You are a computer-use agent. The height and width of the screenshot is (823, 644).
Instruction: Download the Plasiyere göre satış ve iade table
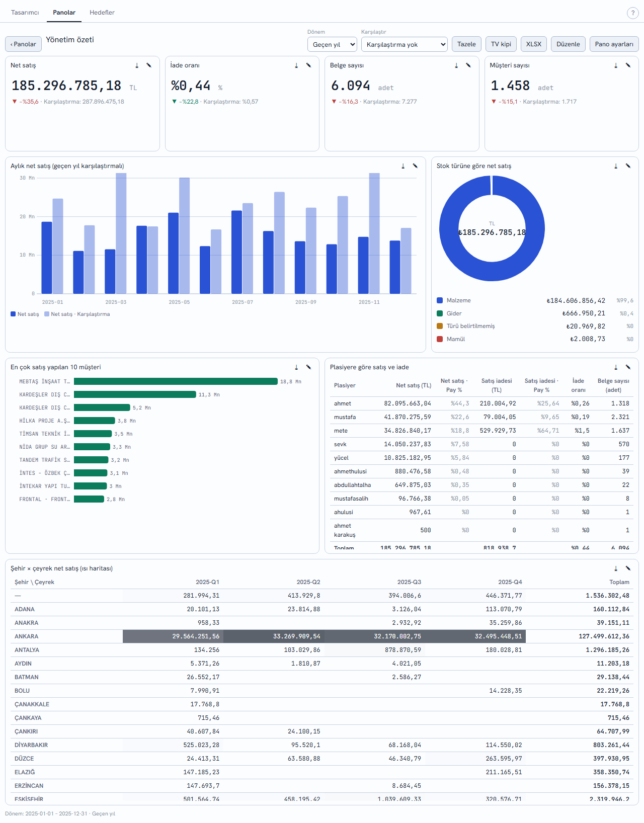(616, 367)
